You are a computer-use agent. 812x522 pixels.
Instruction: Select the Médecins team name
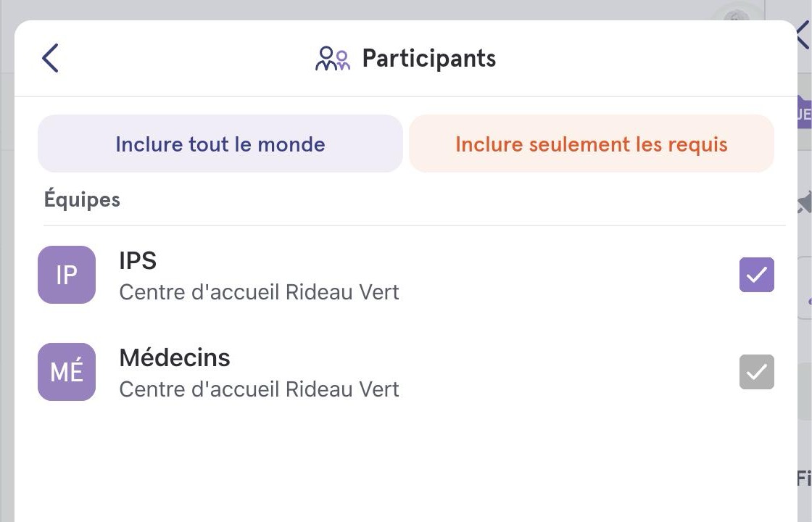pyautogui.click(x=175, y=358)
